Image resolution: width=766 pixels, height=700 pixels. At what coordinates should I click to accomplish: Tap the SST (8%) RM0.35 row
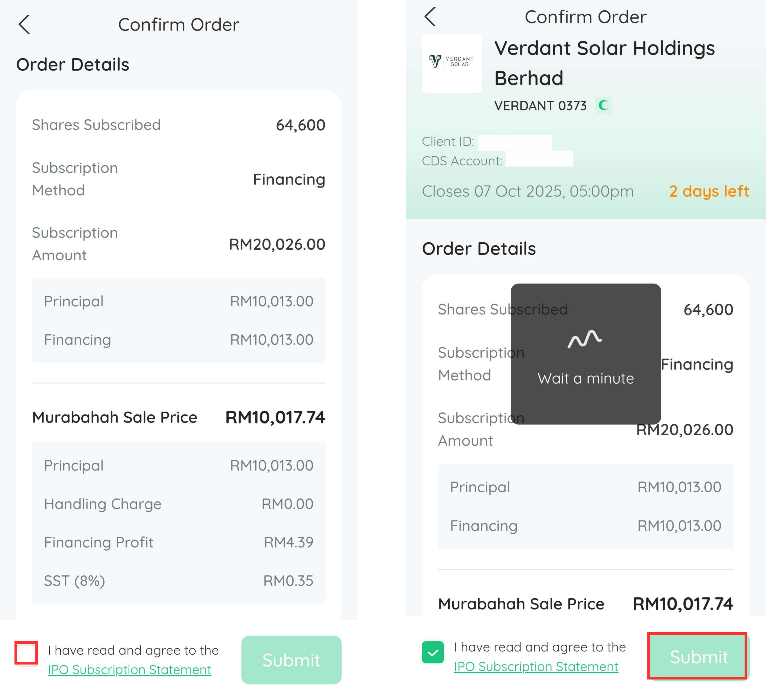tap(179, 581)
